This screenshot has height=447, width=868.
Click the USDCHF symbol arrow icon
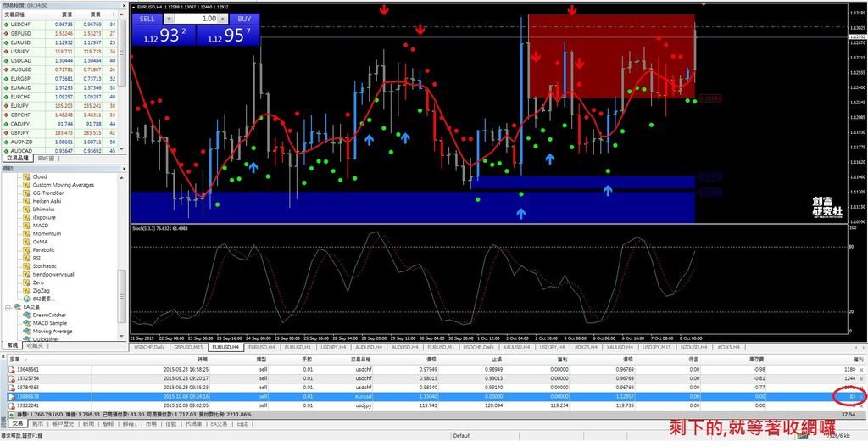pos(6,25)
